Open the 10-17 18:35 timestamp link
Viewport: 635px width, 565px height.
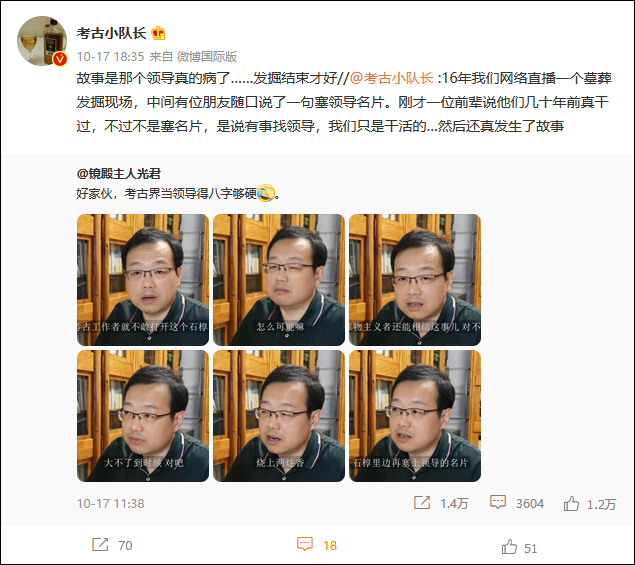pyautogui.click(x=111, y=57)
